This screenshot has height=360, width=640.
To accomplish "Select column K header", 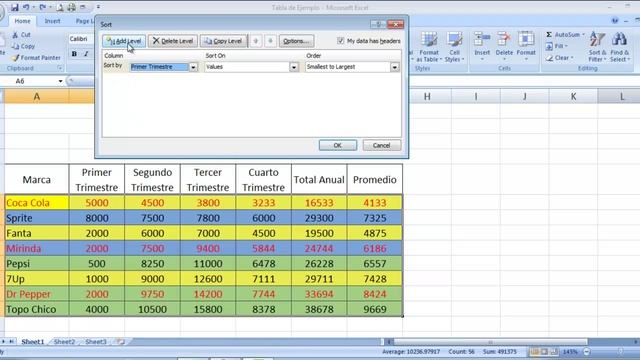I will [x=573, y=97].
